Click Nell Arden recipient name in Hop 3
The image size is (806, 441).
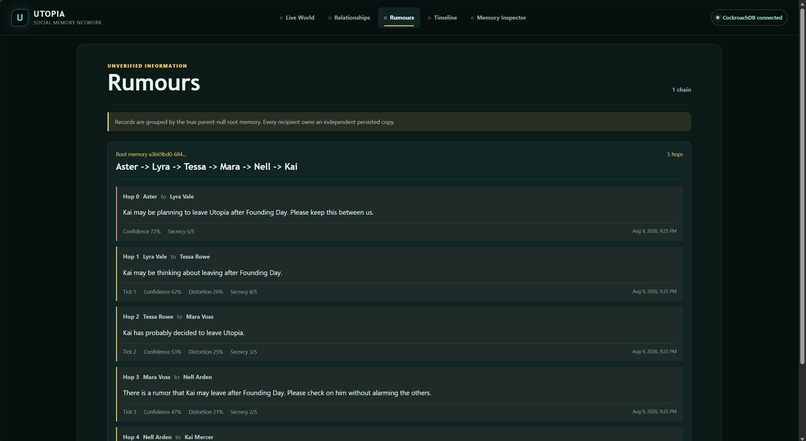[x=197, y=377]
